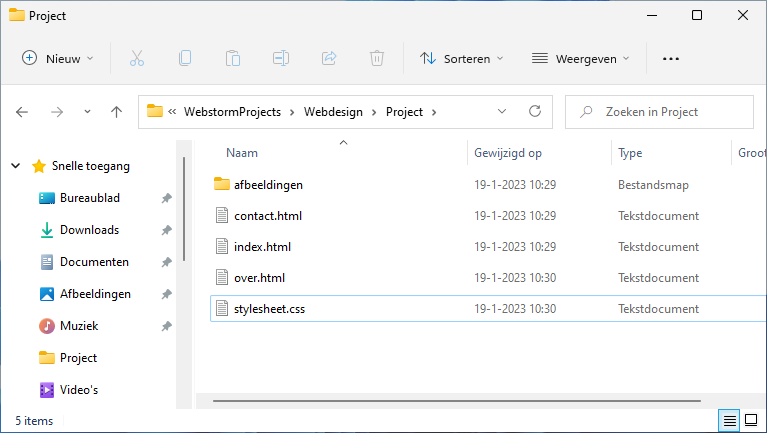This screenshot has width=767, height=433.
Task: Click Project in the address path
Action: point(404,112)
